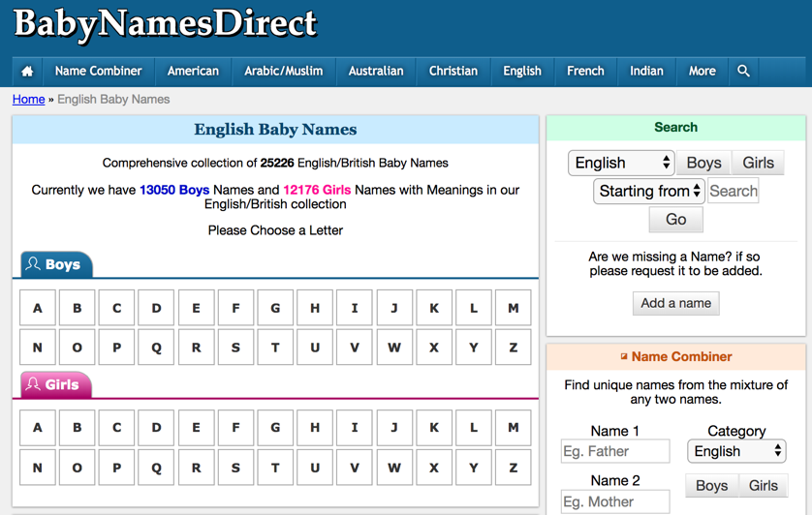Choose letter R under Girls
The image size is (812, 515).
(197, 468)
